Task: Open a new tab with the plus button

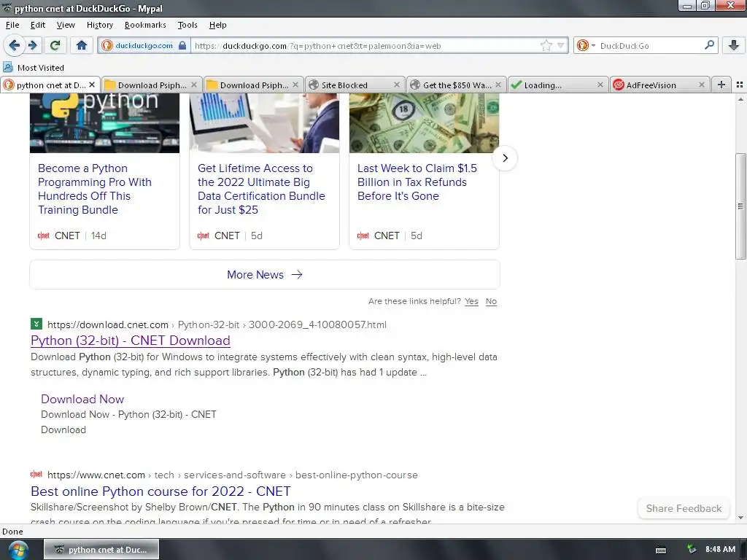Action: (x=721, y=85)
